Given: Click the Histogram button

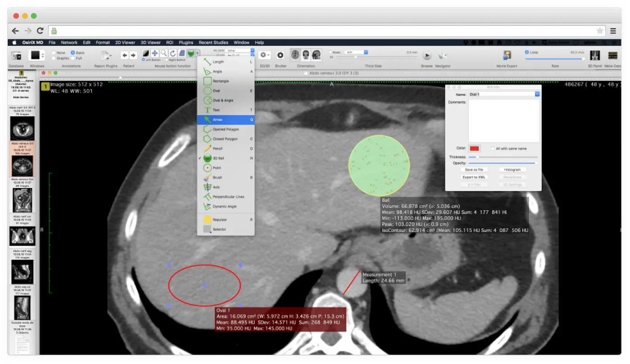Looking at the screenshot, I should coord(512,170).
